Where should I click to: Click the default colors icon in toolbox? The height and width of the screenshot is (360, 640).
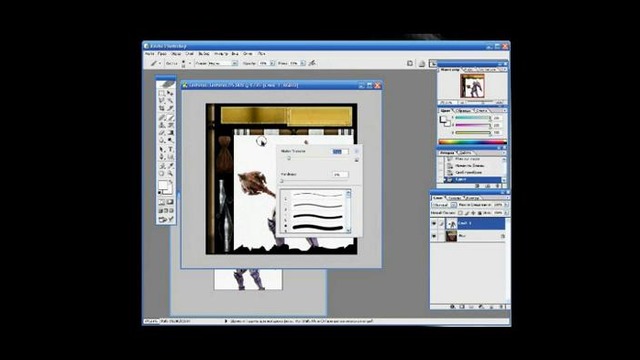pos(160,193)
